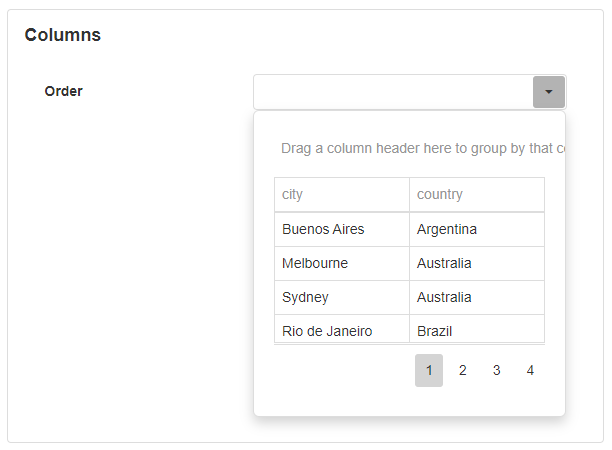Click the Order combo box input field
Image resolution: width=612 pixels, height=450 pixels.
pos(393,92)
